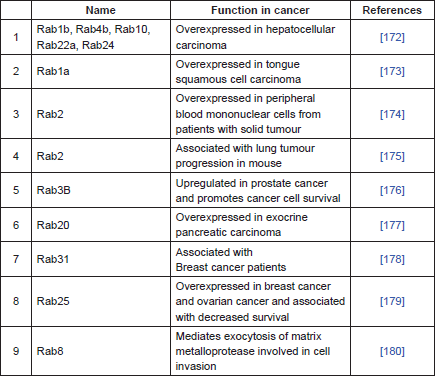Follow the [174] citation link
This screenshot has height=376, width=435.
click(x=392, y=114)
